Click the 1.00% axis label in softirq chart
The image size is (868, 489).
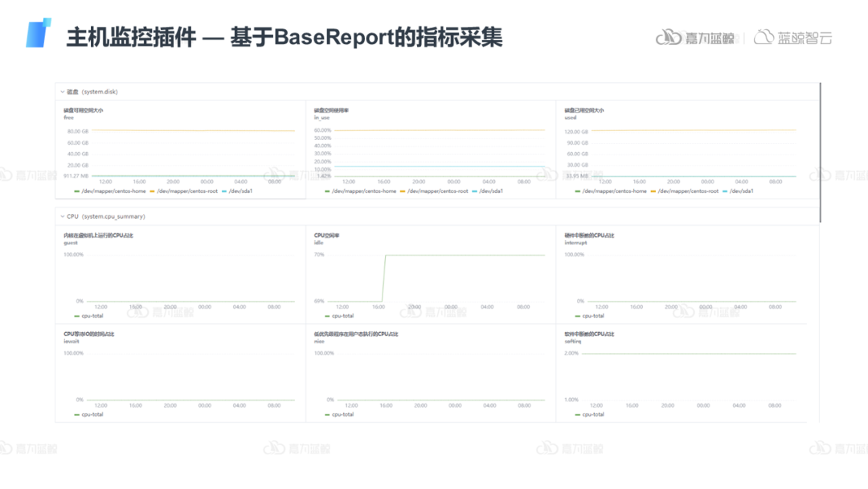point(571,400)
